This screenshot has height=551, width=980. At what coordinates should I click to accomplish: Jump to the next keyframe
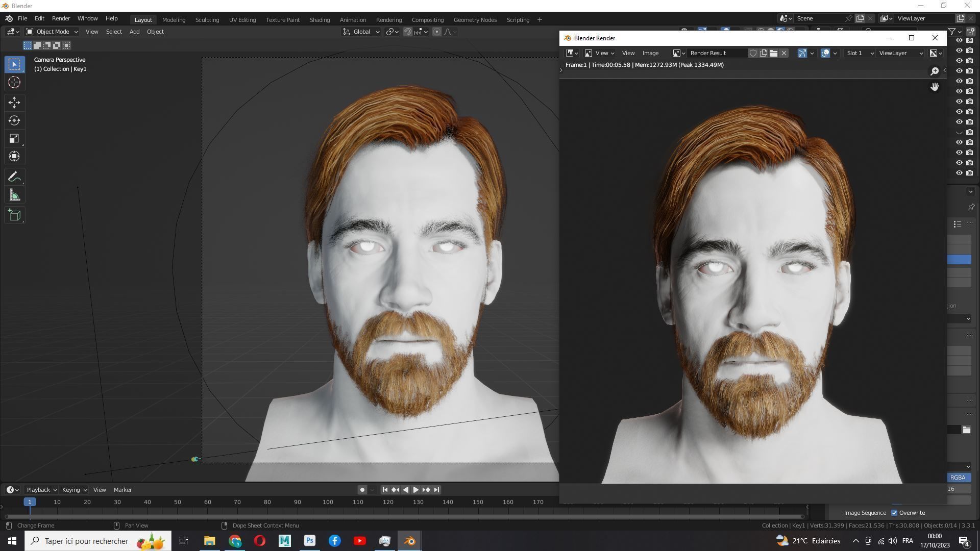tap(426, 490)
